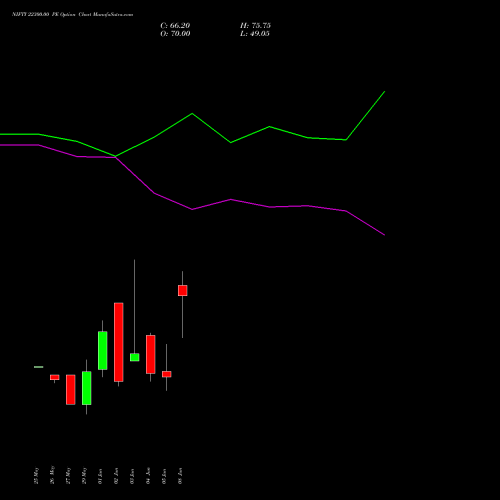
Task: Click the flat green dash candle above 25 May
Action: coord(39,367)
